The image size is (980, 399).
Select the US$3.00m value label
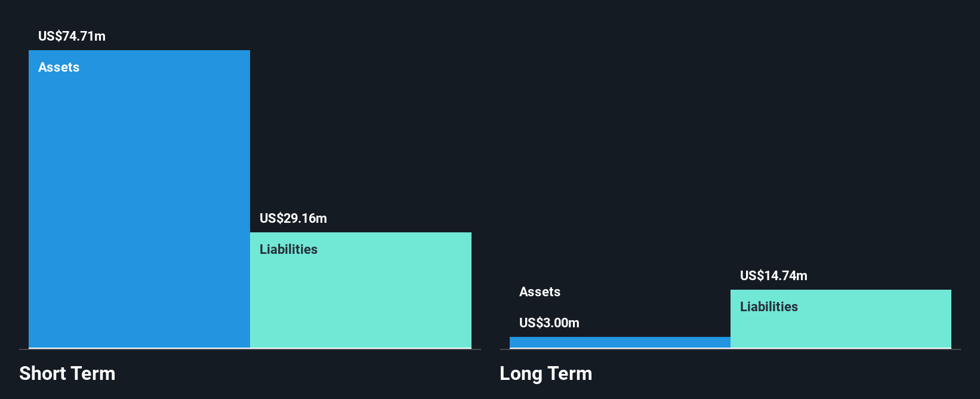tap(549, 323)
